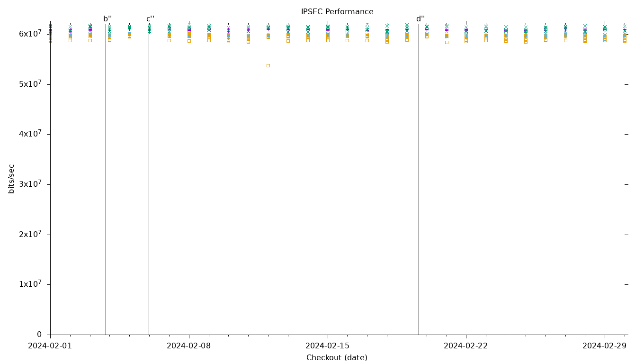
Task: Click the Checkout (date) x-axis label
Action: 337,358
